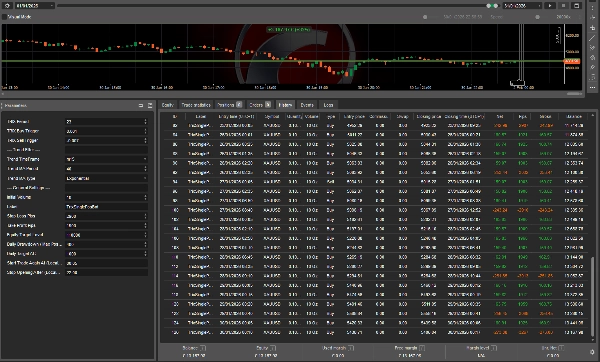Switch to the Trade statistics tab
600x362 pixels.
pos(196,105)
